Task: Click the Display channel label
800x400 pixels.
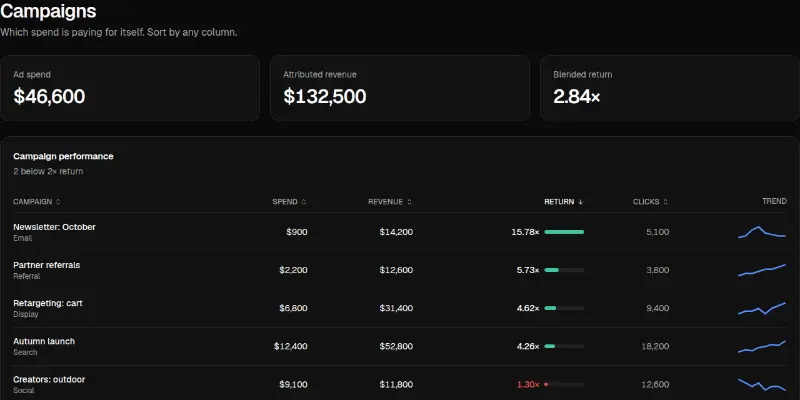Action: pyautogui.click(x=26, y=314)
